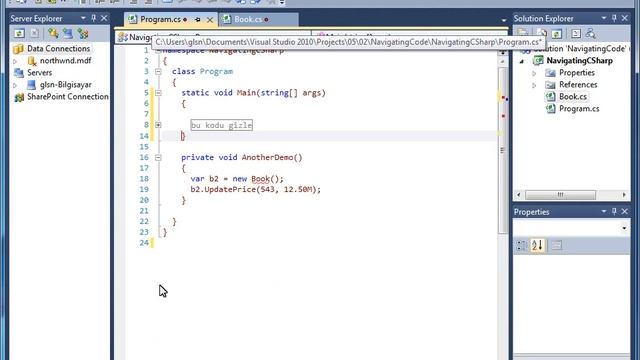The height and width of the screenshot is (360, 640).
Task: Expand the 'bu kodu gizle' region
Action: point(158,125)
